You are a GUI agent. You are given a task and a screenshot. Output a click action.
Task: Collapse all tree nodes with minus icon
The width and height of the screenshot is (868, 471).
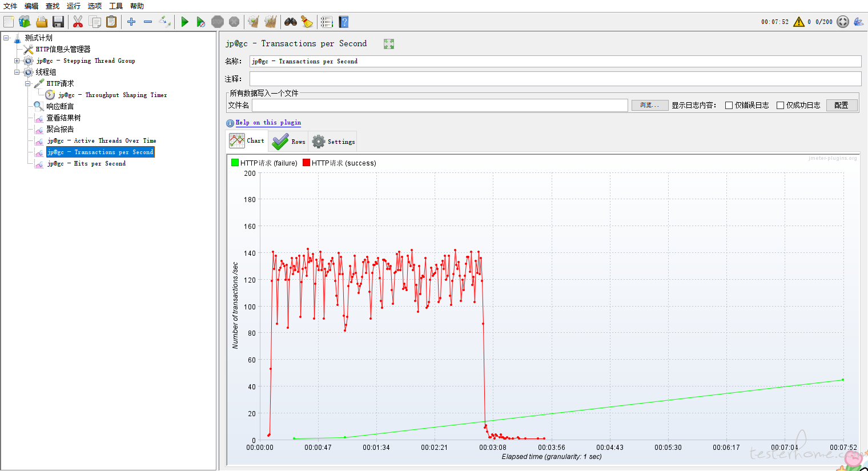pos(148,22)
